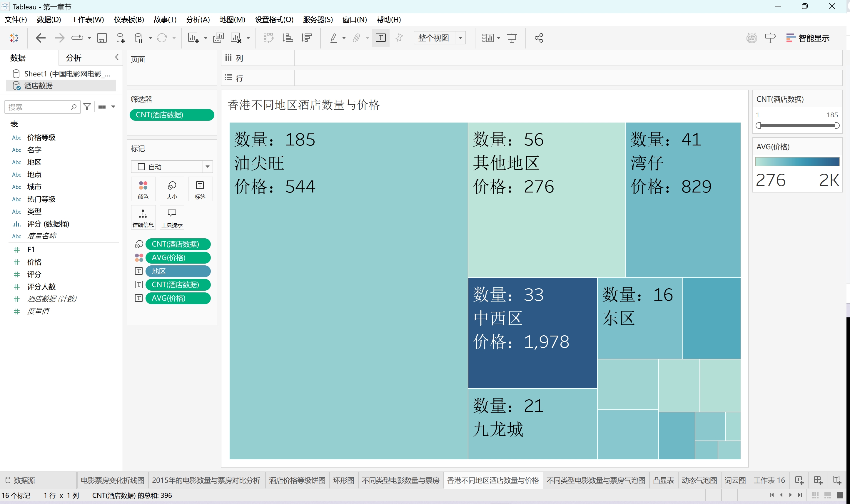
Task: Click the Sort ascending icon
Action: point(288,38)
